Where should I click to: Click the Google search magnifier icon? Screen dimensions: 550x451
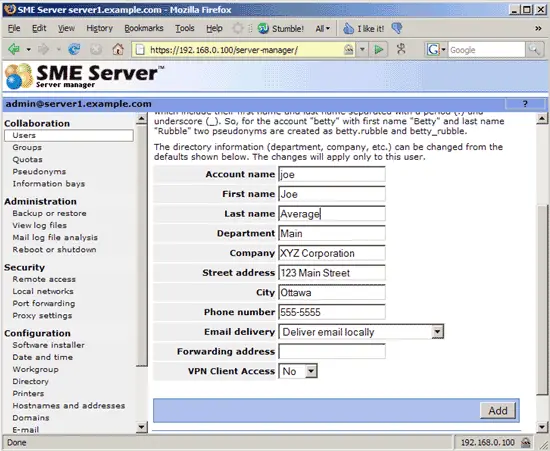[x=534, y=50]
